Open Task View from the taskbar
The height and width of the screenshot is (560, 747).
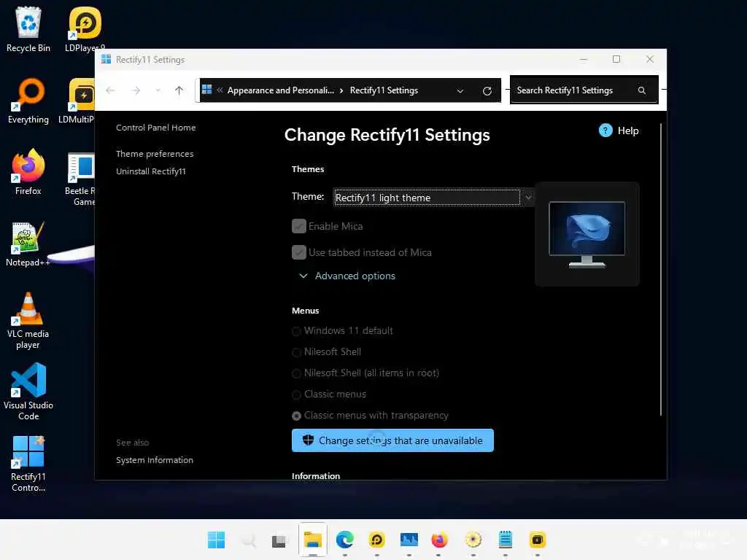[279, 540]
